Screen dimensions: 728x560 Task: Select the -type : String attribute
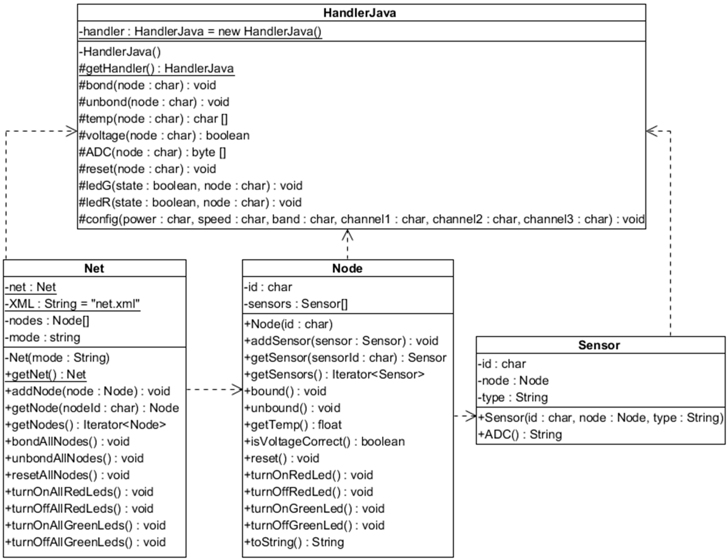(513, 397)
